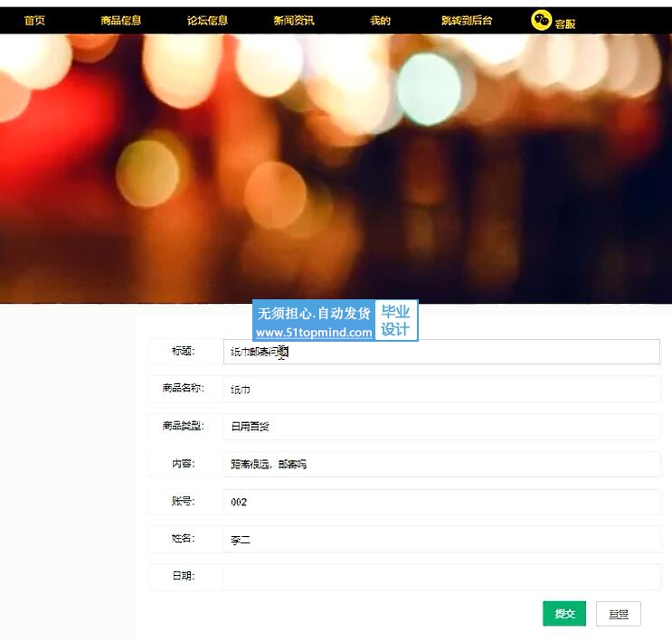The height and width of the screenshot is (641, 672).
Task: Click the 商品类型 field showing 日用百货
Action: pos(441,427)
